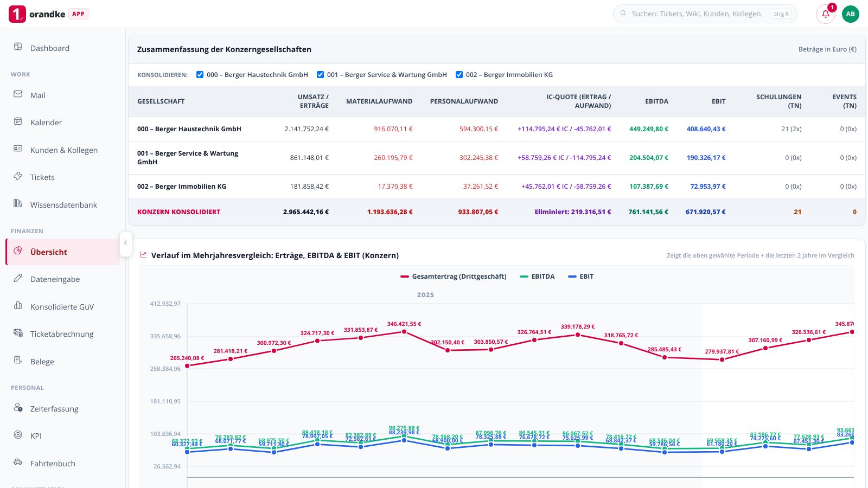Open the AB user avatar menu
The image size is (868, 488).
pyautogui.click(x=851, y=14)
